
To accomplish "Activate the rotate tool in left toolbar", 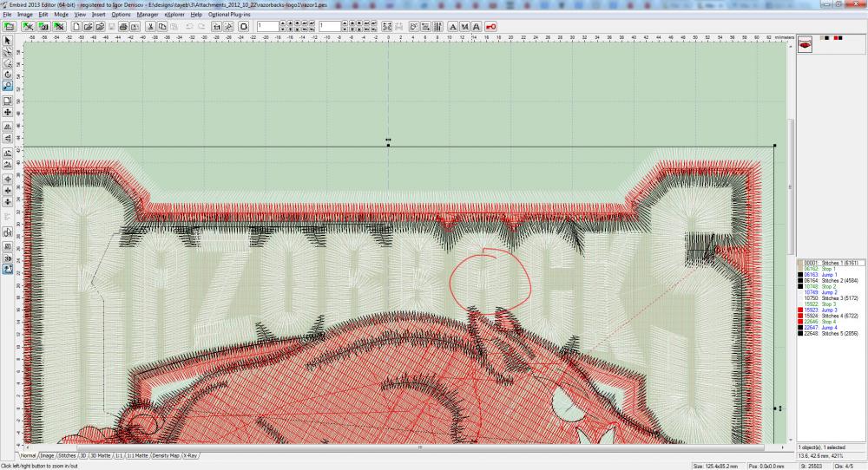I will (8, 75).
